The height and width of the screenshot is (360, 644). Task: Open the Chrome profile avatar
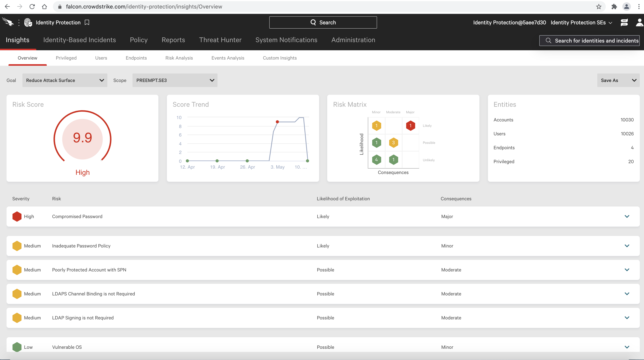[626, 7]
